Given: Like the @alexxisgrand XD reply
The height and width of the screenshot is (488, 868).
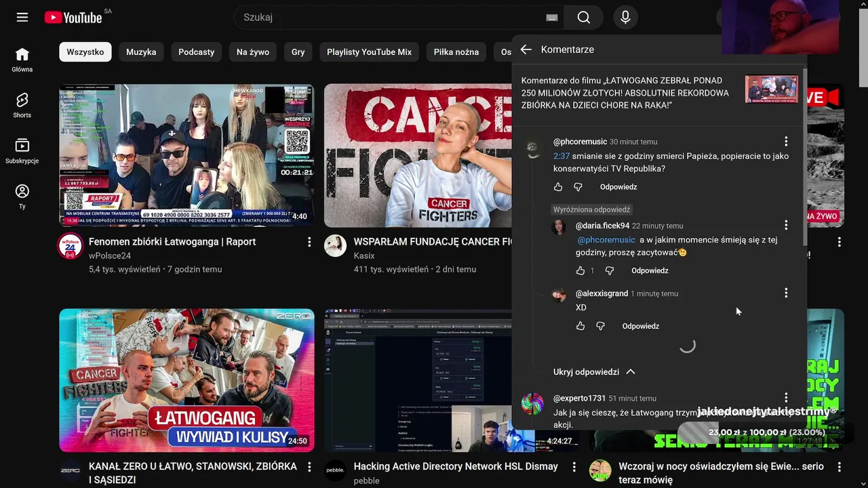Looking at the screenshot, I should click(580, 326).
